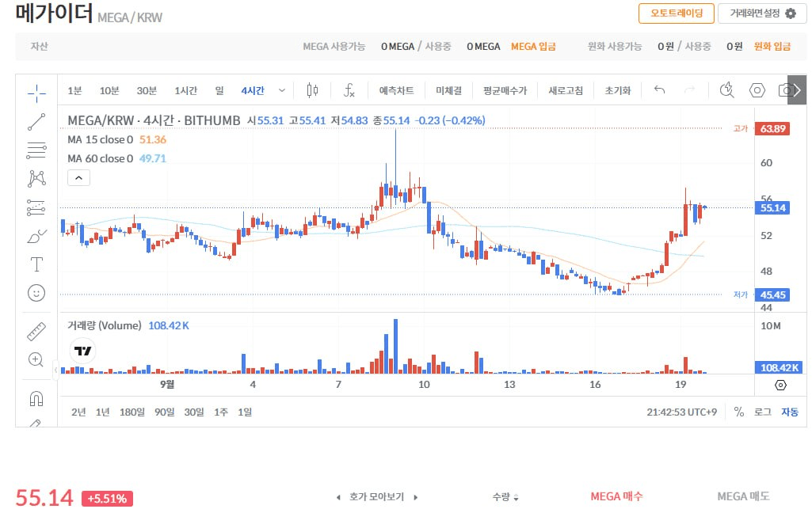Open the emoji icons tool
The height and width of the screenshot is (509, 812).
36,294
